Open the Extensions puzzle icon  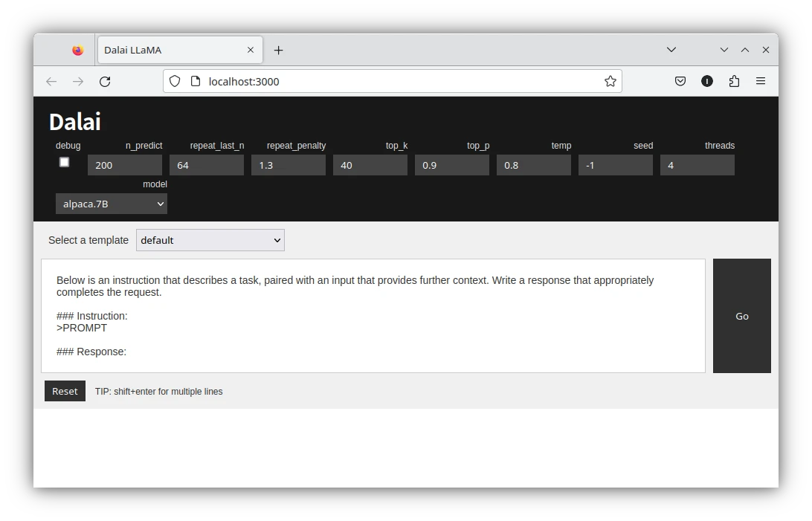tap(734, 82)
